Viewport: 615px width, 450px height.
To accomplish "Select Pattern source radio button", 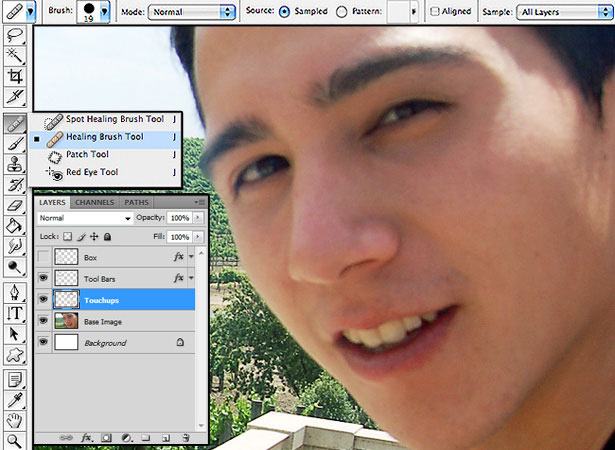I will [x=342, y=12].
